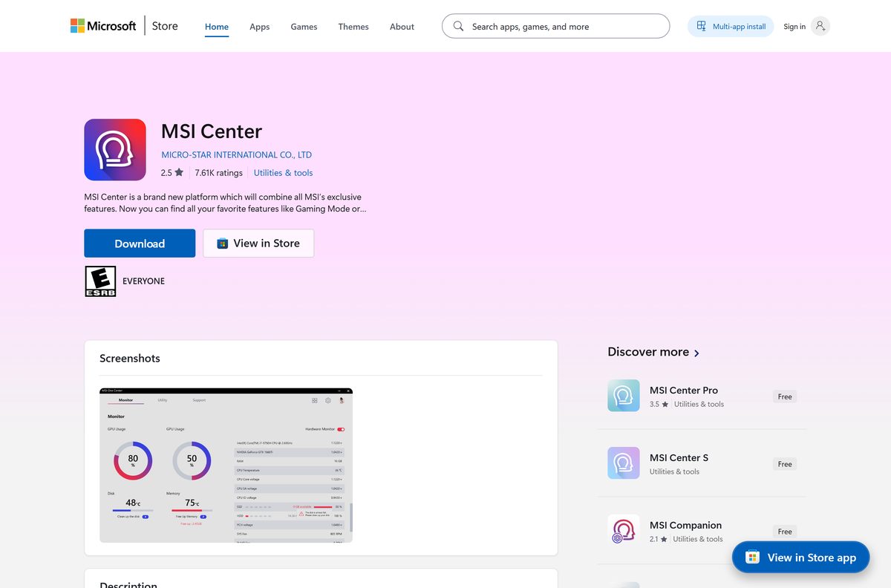Click the Multi-app install button

coord(731,26)
